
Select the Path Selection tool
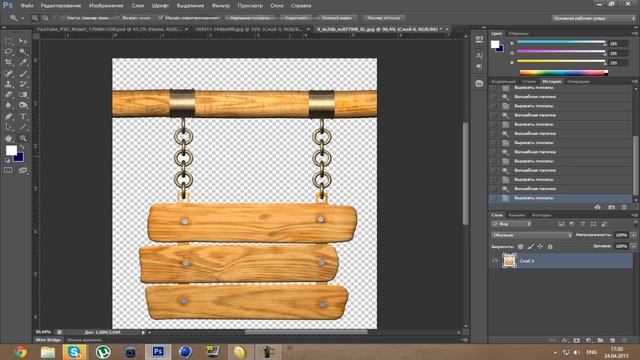[9, 127]
